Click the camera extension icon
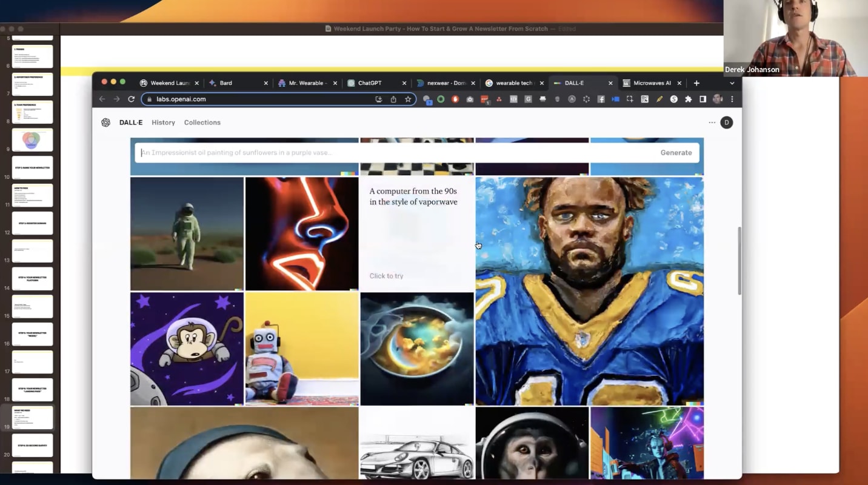868x485 pixels. 470,99
